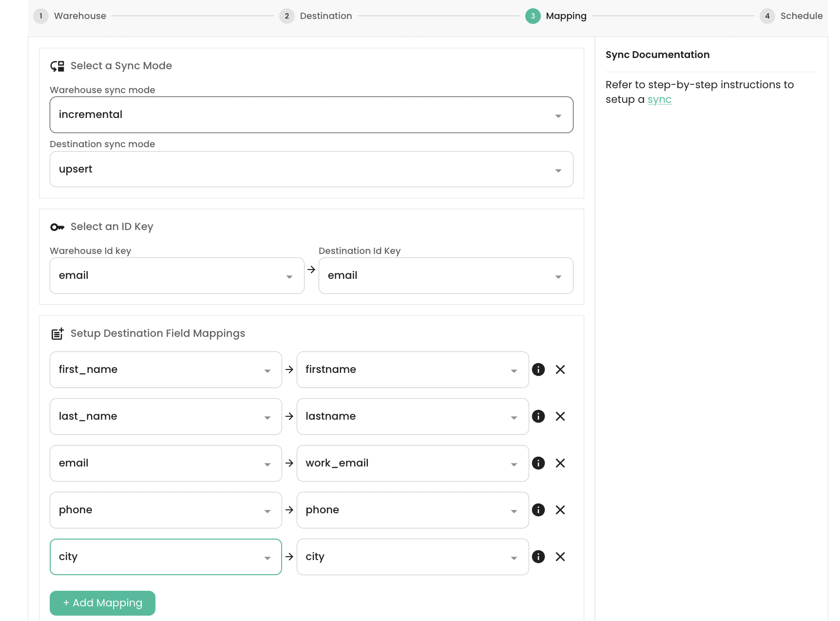Click the info icon next to firstname mapping
The width and height of the screenshot is (840, 621).
point(538,369)
